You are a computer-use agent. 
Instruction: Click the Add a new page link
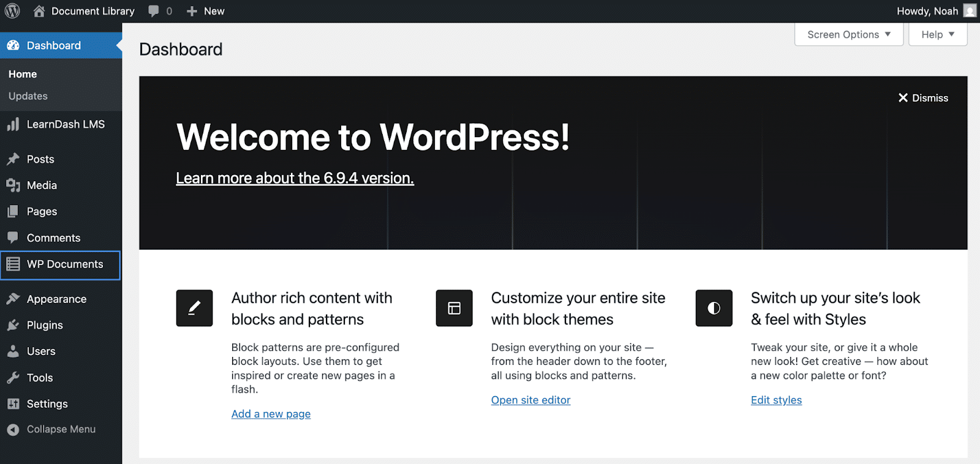pos(271,414)
